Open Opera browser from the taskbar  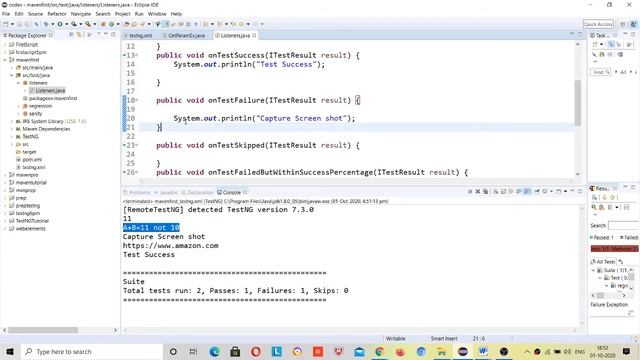click(256, 351)
